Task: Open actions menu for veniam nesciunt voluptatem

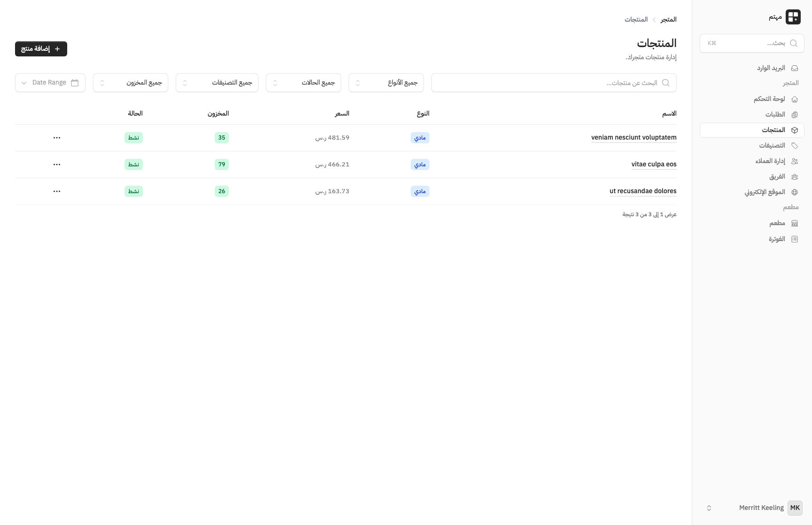Action: coord(57,138)
